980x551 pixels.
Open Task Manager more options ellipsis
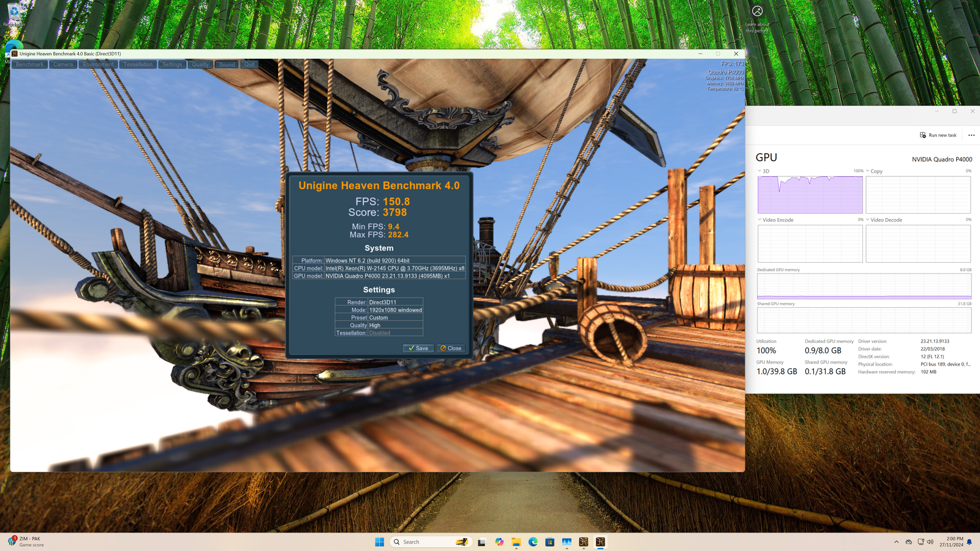pyautogui.click(x=971, y=135)
